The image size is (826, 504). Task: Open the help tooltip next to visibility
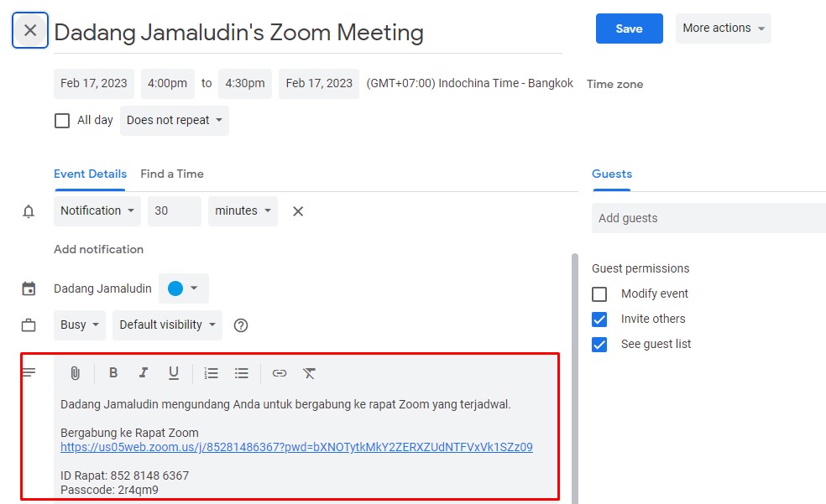(x=241, y=325)
